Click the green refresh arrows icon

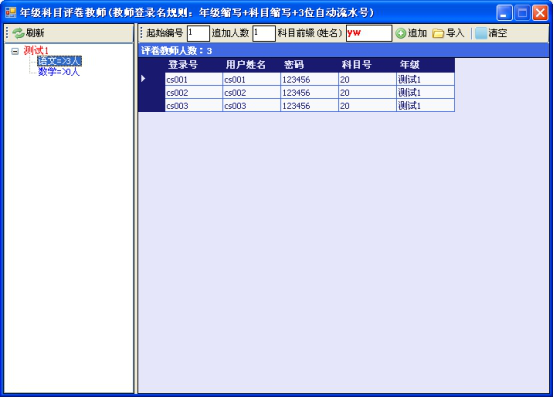point(18,33)
